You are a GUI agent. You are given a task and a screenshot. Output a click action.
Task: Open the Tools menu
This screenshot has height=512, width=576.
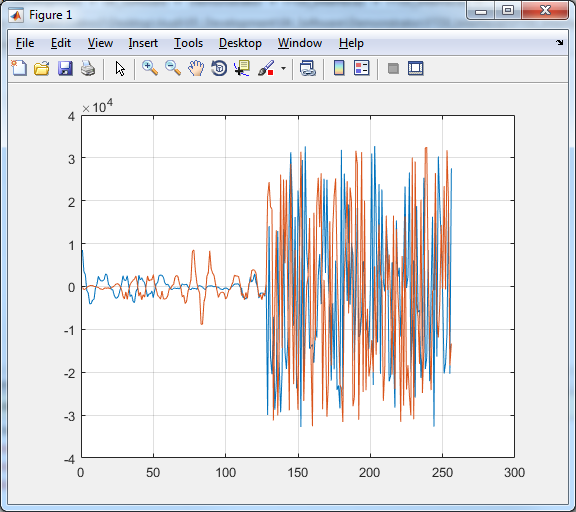(x=188, y=43)
